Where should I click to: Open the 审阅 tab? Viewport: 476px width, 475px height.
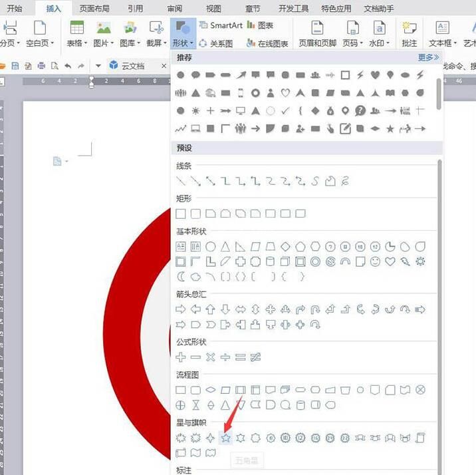point(175,8)
